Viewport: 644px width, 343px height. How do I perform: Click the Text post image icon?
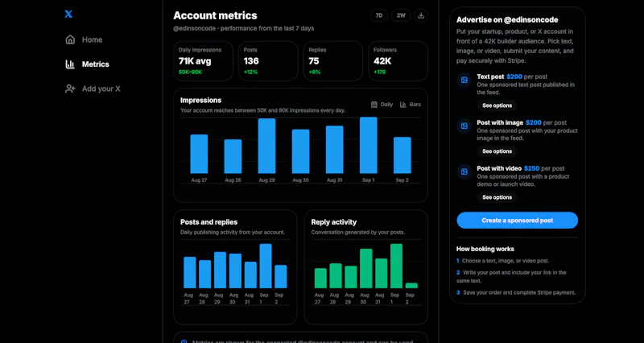[x=464, y=80]
